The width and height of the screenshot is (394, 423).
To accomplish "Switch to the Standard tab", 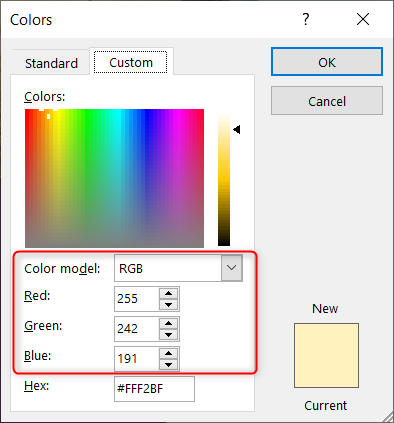I will coord(51,63).
